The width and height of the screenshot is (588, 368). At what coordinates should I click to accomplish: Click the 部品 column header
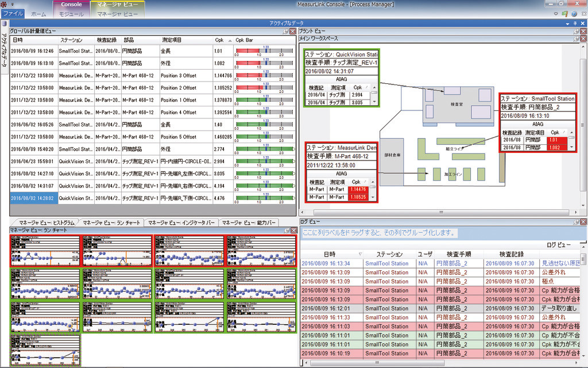[140, 40]
